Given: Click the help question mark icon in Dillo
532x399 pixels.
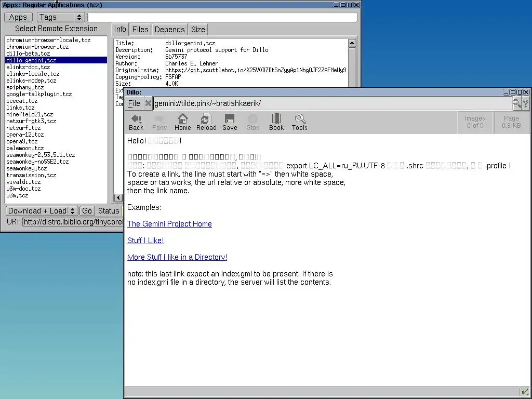Looking at the screenshot, I should [x=526, y=103].
